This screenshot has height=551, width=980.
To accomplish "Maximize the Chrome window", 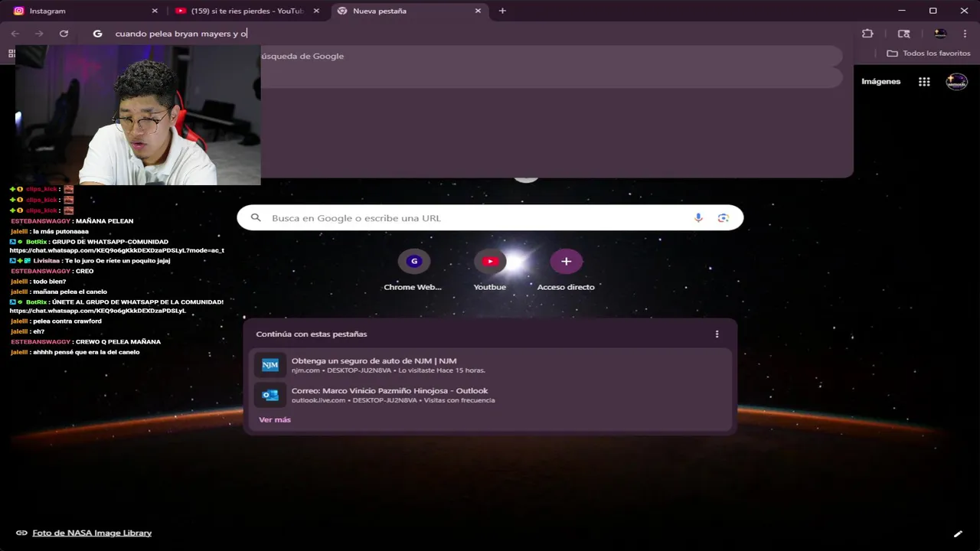I will click(933, 11).
